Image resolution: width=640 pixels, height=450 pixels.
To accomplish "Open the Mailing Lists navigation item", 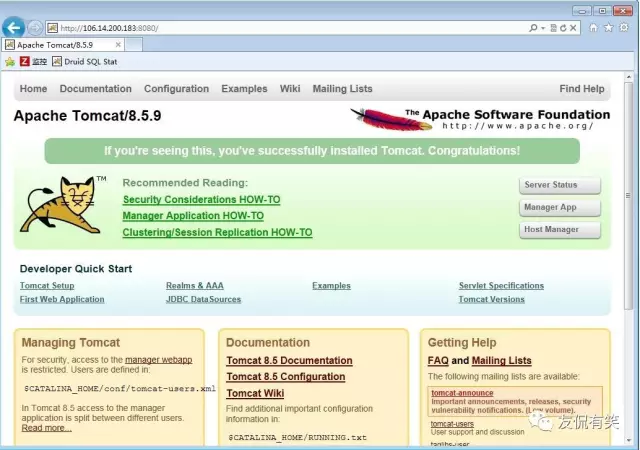I will 342,89.
